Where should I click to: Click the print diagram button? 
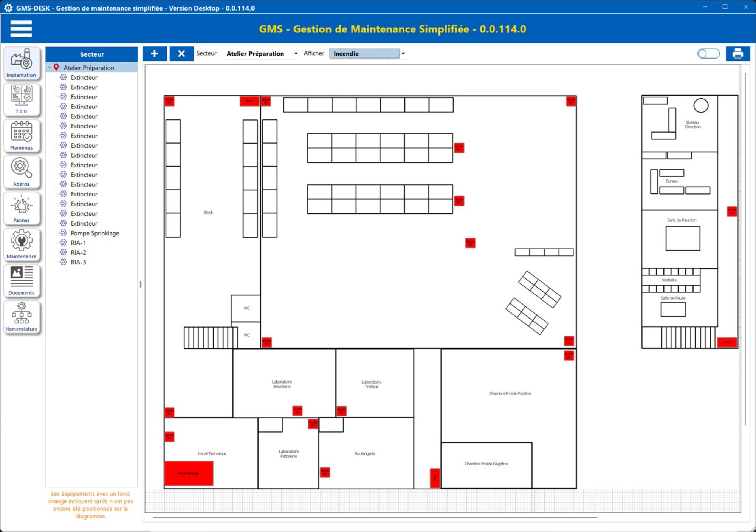737,54
